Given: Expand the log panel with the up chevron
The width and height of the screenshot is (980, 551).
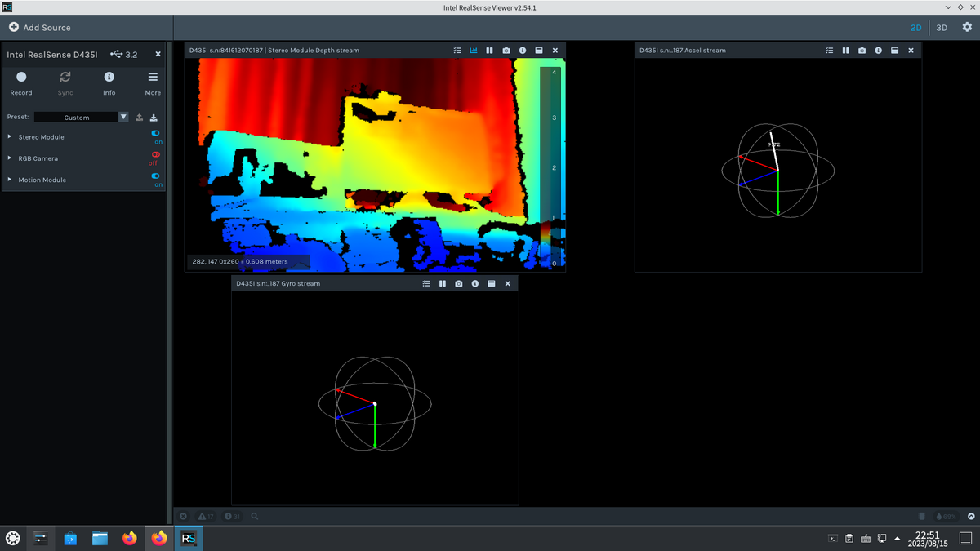Looking at the screenshot, I should pos(971,517).
